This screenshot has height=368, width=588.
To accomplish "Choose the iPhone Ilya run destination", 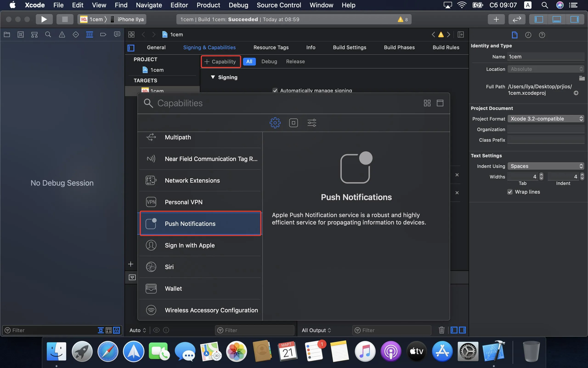I will (127, 19).
